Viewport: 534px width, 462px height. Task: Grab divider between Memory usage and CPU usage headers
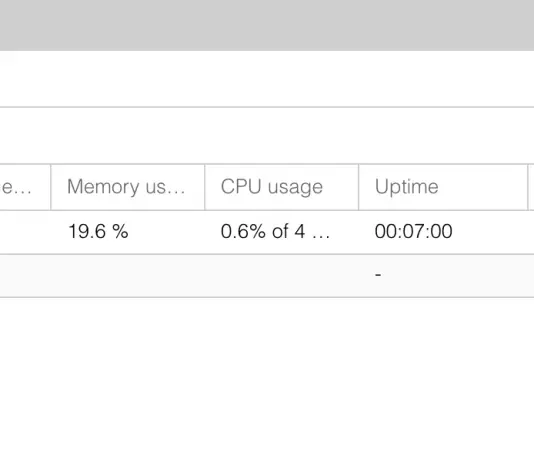point(205,187)
